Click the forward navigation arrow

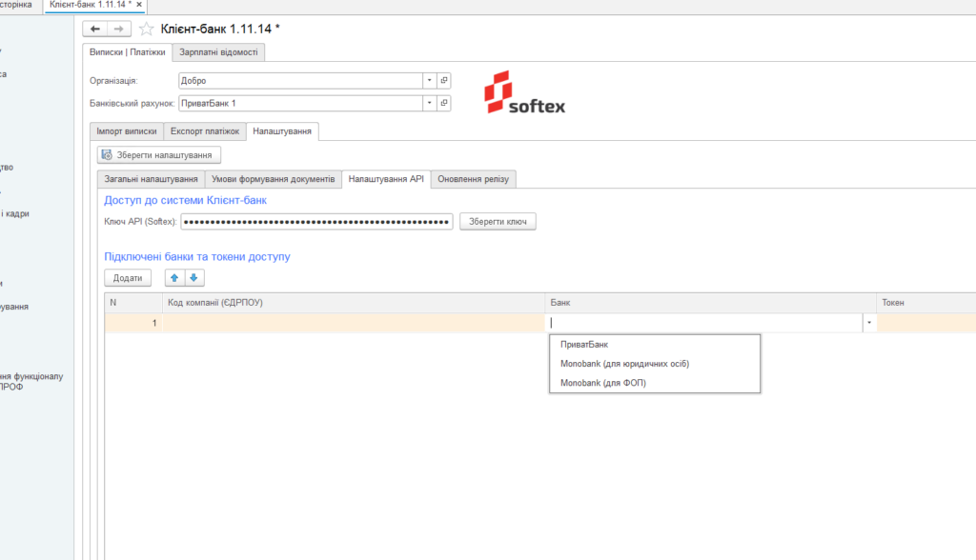tap(119, 29)
